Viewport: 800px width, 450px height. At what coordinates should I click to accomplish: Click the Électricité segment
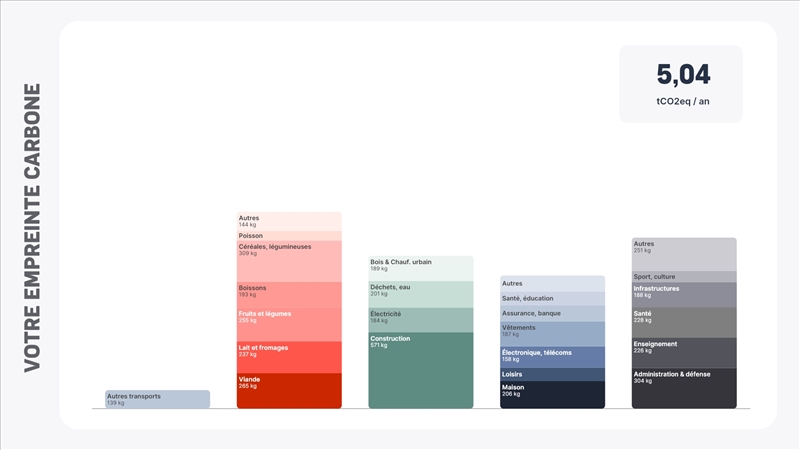point(420,320)
